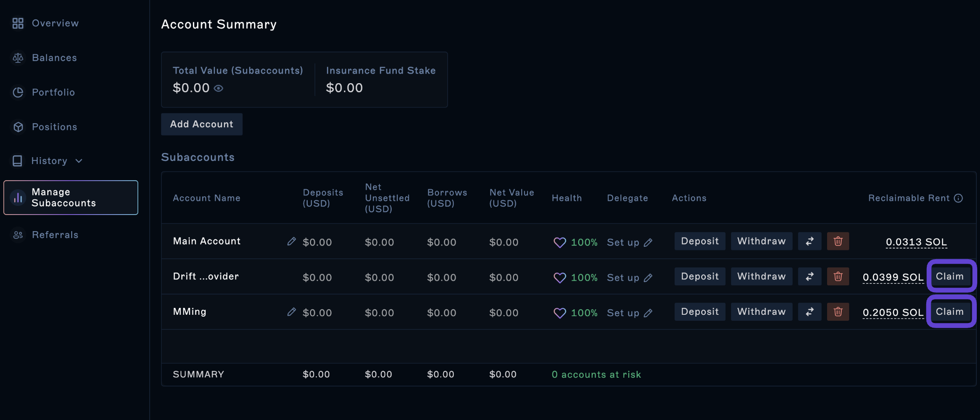
Task: Transfer funds icon for Drift ...ovider row
Action: tap(810, 277)
